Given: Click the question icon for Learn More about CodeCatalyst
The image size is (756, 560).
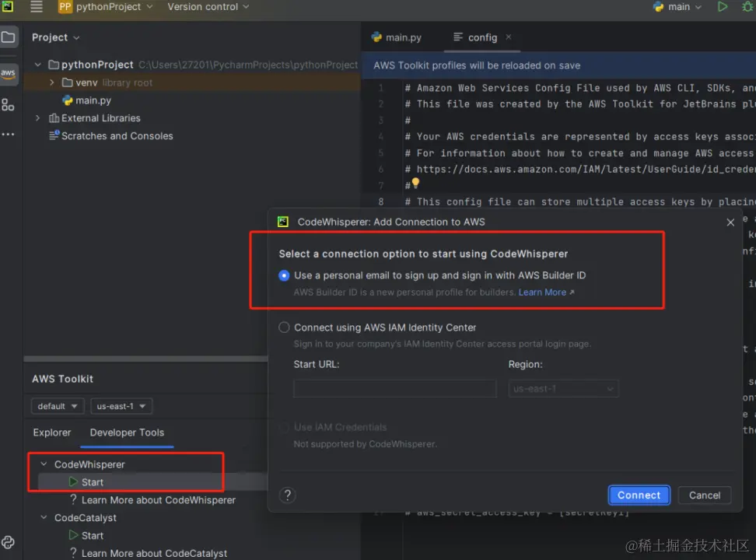Looking at the screenshot, I should (x=73, y=553).
